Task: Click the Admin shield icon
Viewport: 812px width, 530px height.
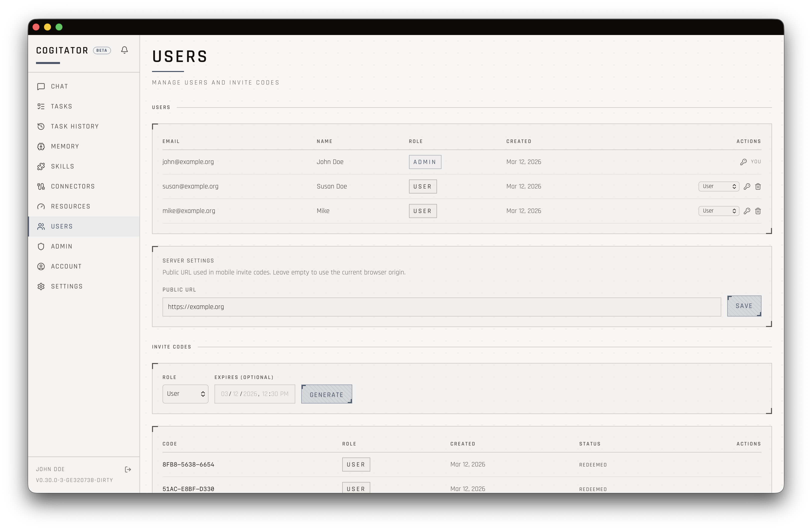Action: click(x=41, y=246)
